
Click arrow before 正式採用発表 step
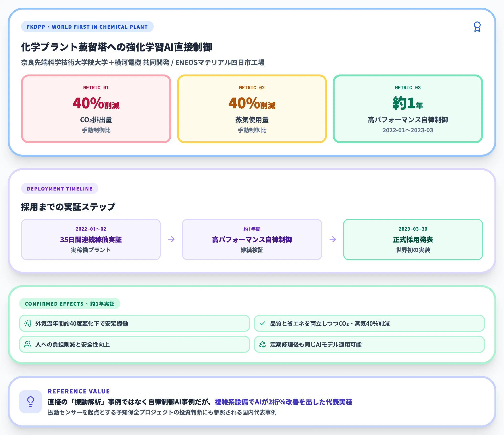pyautogui.click(x=332, y=239)
